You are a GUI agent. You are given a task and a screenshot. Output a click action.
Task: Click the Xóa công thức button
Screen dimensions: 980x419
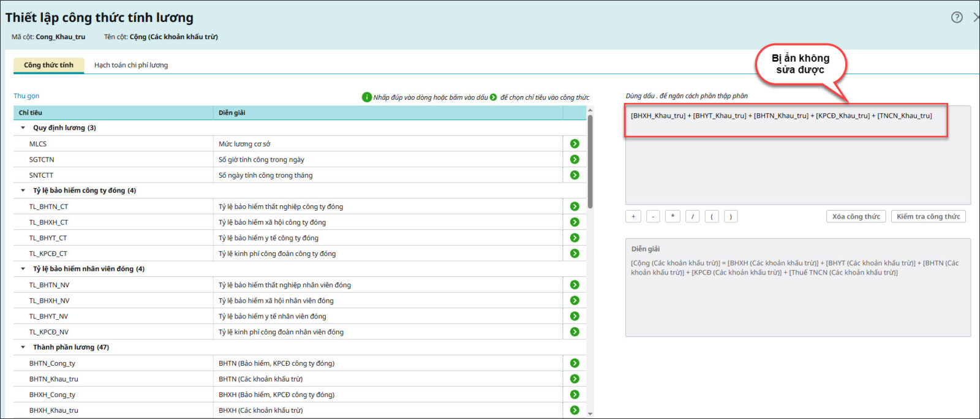[856, 216]
